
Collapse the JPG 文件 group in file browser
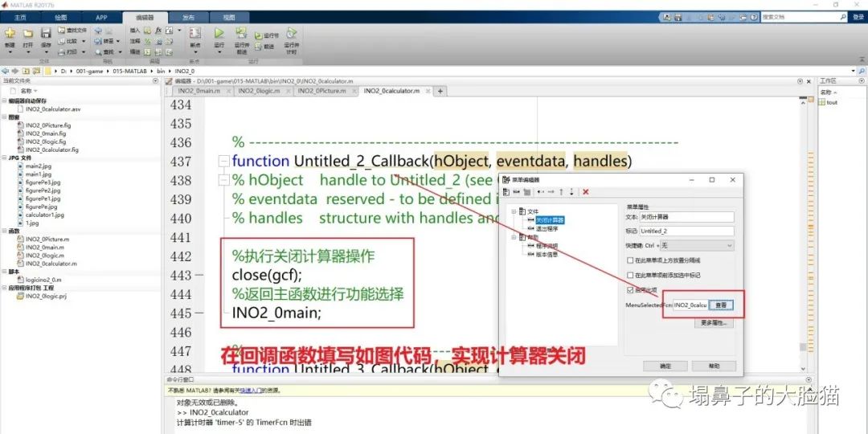pos(5,158)
